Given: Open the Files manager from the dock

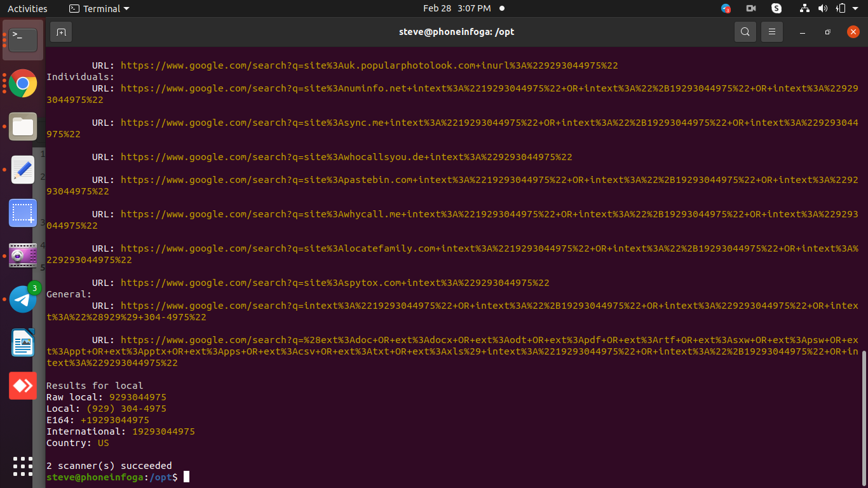Looking at the screenshot, I should pyautogui.click(x=23, y=126).
